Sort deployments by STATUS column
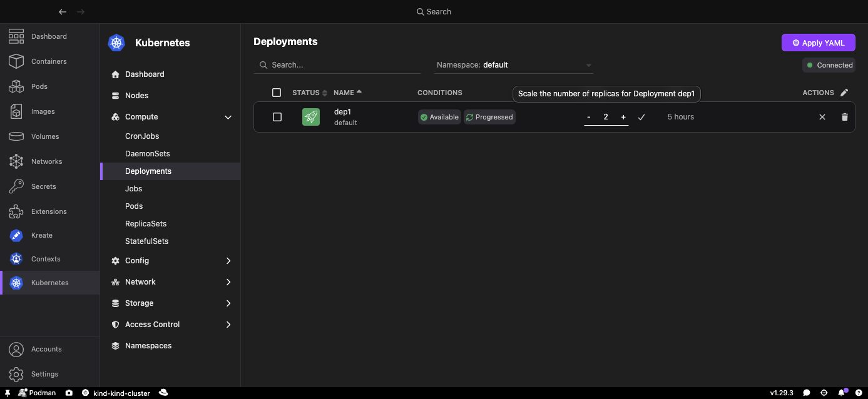 tap(310, 93)
